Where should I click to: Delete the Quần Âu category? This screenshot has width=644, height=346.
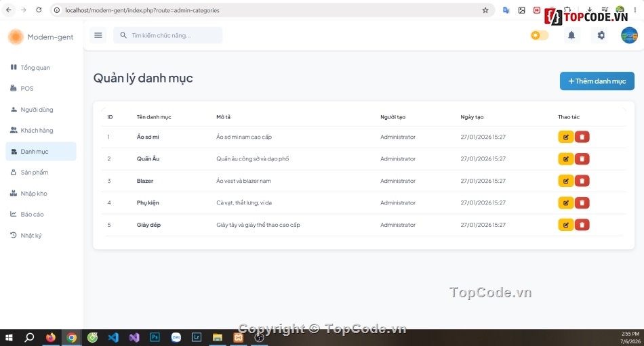point(582,159)
